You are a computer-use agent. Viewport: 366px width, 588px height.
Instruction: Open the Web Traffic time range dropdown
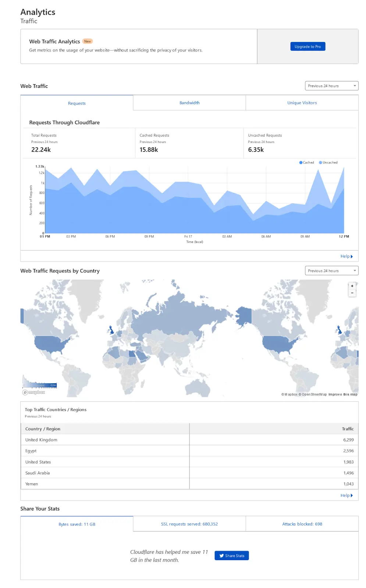(331, 86)
